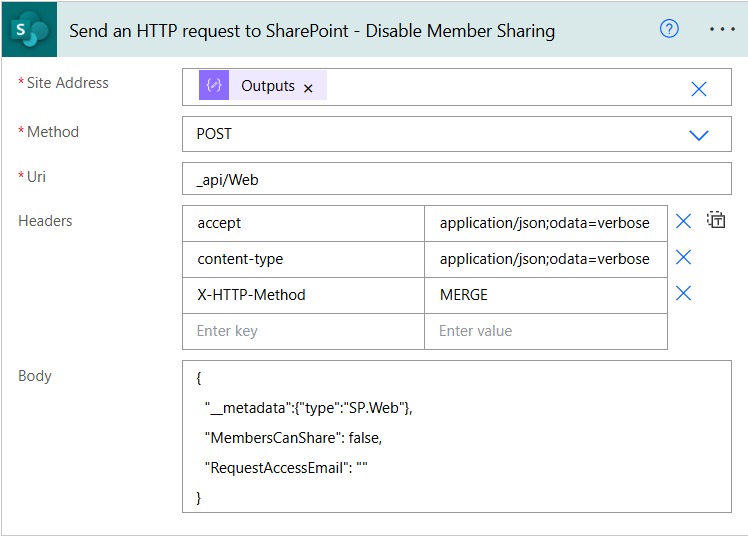Click the Site Address label
The height and width of the screenshot is (536, 748).
[67, 83]
